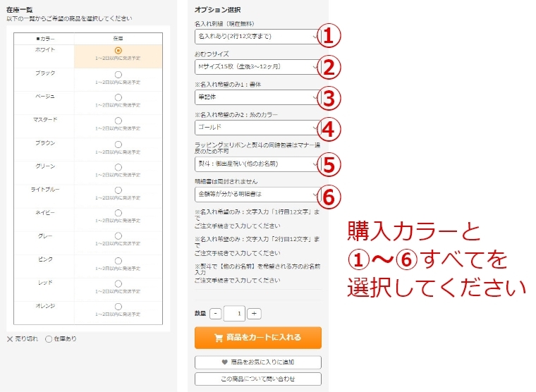The width and height of the screenshot is (536, 392).
Task: Click この商品について問い合わせ inquiry button
Action: tap(258, 379)
